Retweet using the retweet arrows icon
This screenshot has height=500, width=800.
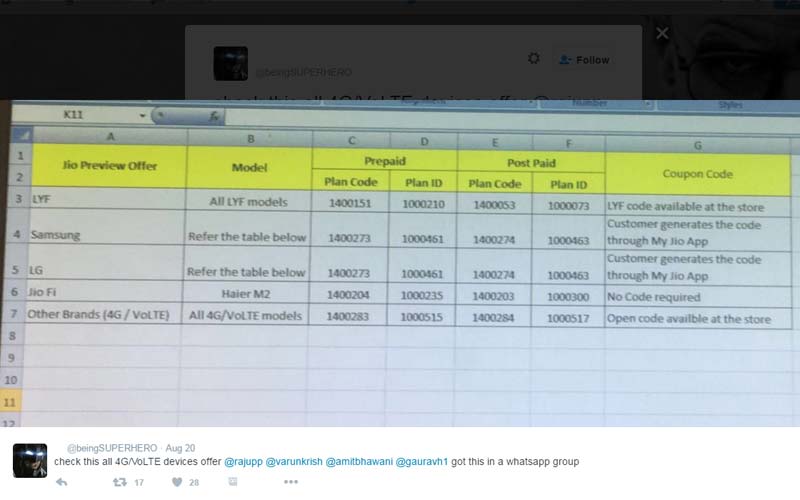(120, 482)
